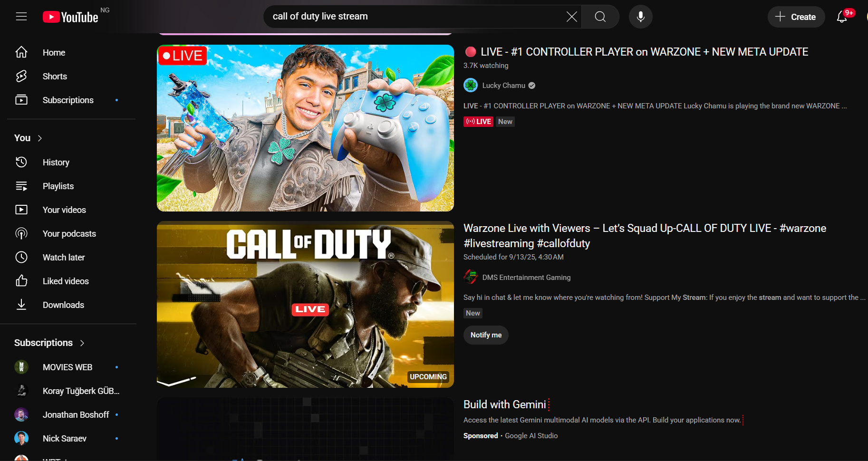868x461 pixels.
Task: Click the Shorts icon
Action: coord(21,76)
